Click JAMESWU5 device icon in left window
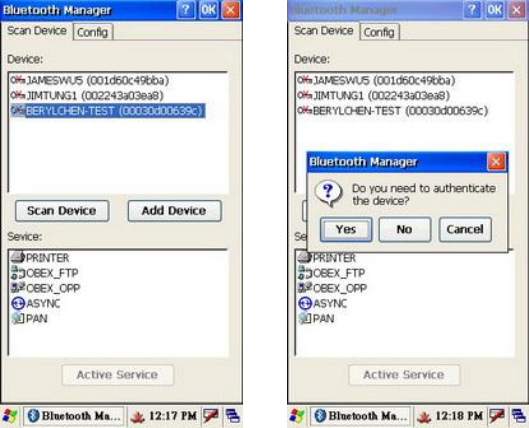529x428 pixels. tap(18, 80)
